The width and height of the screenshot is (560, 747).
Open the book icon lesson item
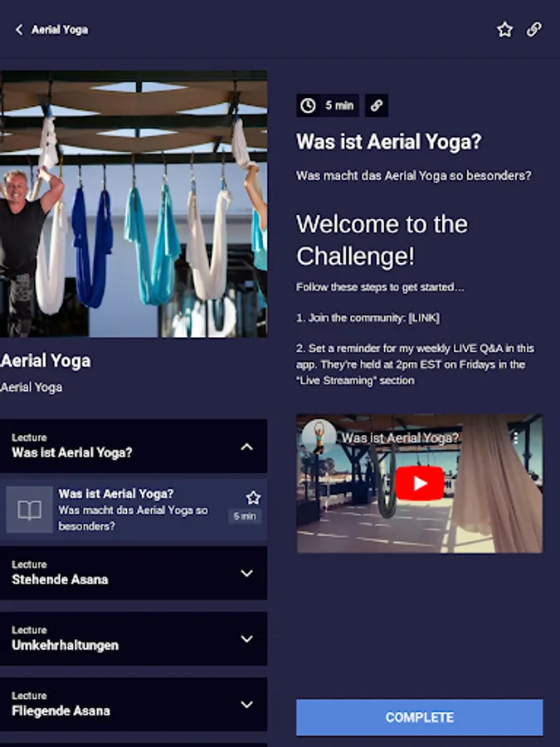pos(29,510)
